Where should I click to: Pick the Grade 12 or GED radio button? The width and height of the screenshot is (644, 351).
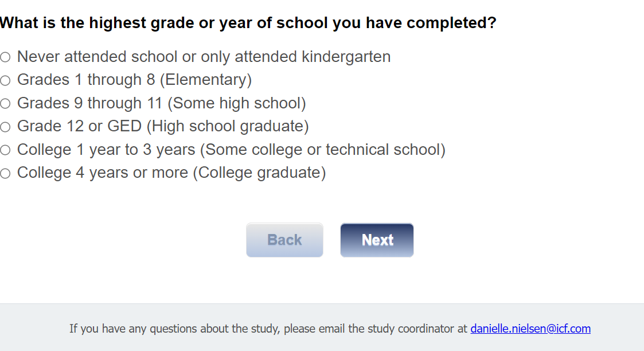point(5,127)
